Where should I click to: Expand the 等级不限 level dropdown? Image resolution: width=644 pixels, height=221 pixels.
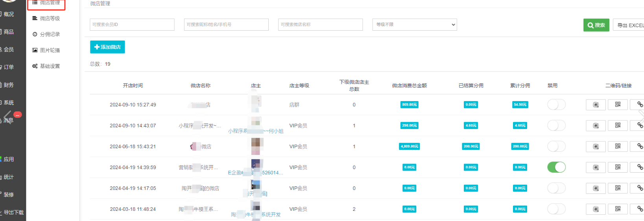[415, 24]
